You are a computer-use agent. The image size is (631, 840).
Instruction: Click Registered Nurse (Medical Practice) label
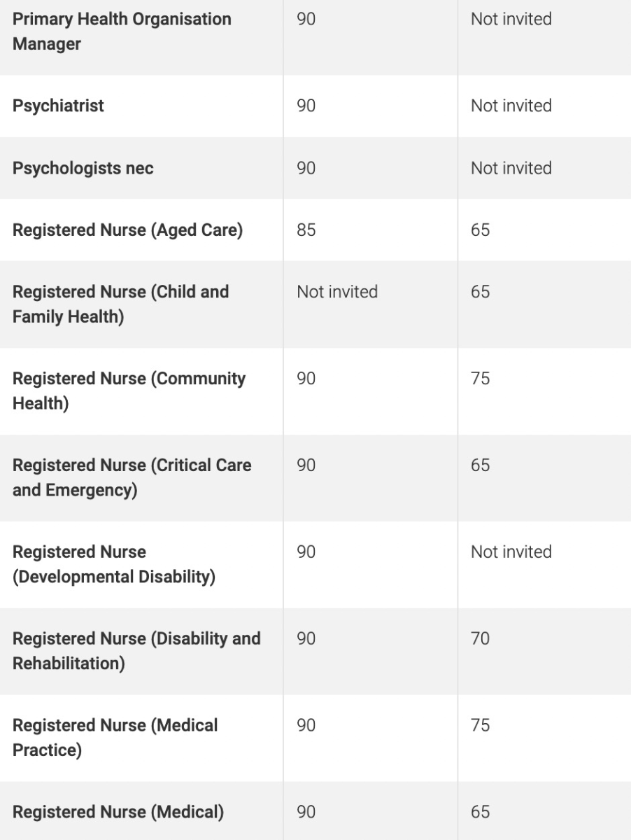point(115,737)
